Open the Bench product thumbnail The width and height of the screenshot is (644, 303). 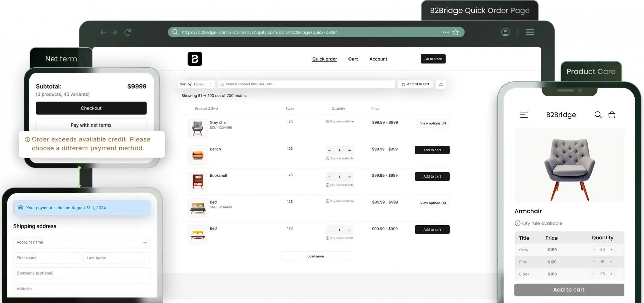198,155
